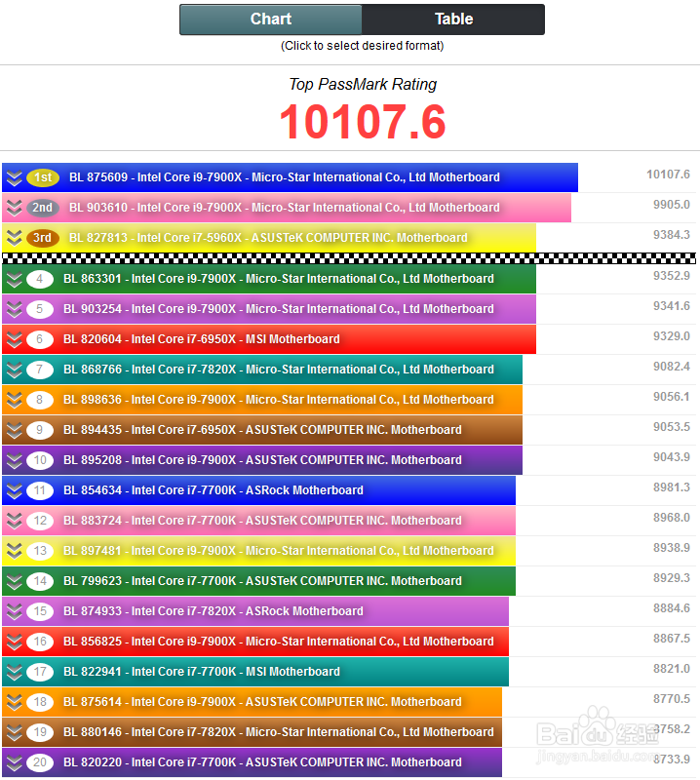Select the score 8884.6
700x780 pixels.
click(672, 608)
